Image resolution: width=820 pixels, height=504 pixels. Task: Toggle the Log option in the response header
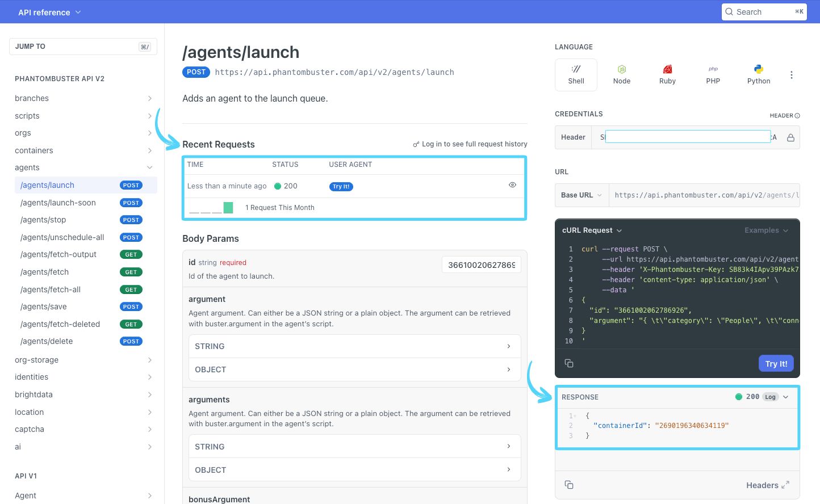tap(770, 397)
